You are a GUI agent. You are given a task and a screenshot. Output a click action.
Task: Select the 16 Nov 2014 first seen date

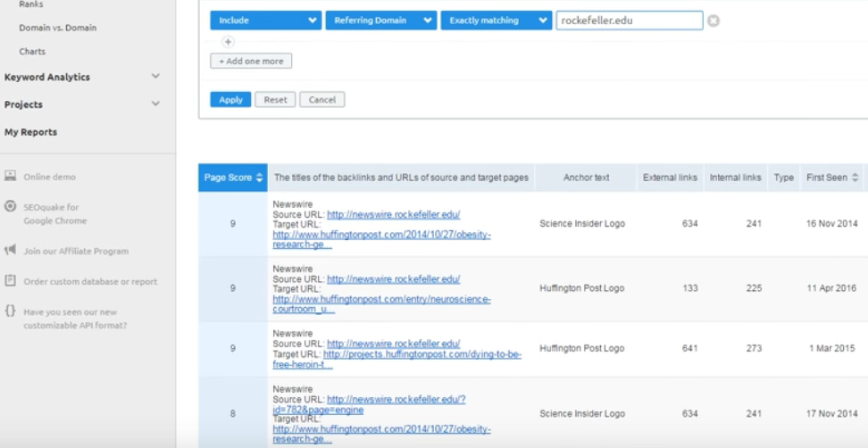832,223
